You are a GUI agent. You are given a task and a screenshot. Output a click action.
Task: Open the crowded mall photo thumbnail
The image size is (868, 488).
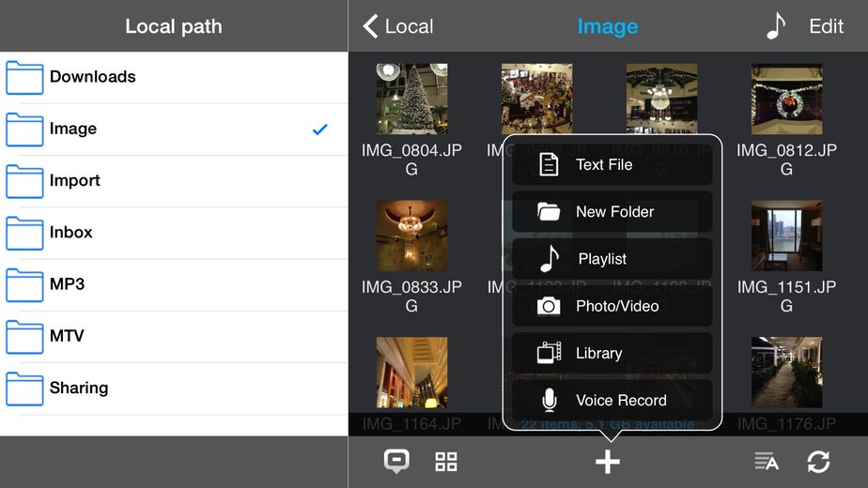537,99
